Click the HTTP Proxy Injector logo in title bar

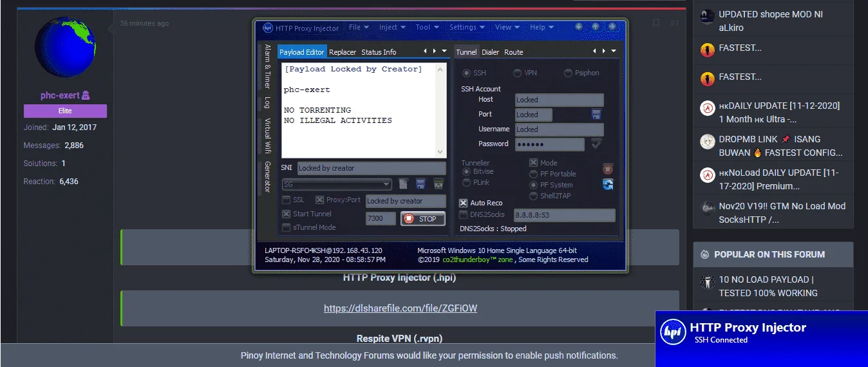(x=268, y=28)
